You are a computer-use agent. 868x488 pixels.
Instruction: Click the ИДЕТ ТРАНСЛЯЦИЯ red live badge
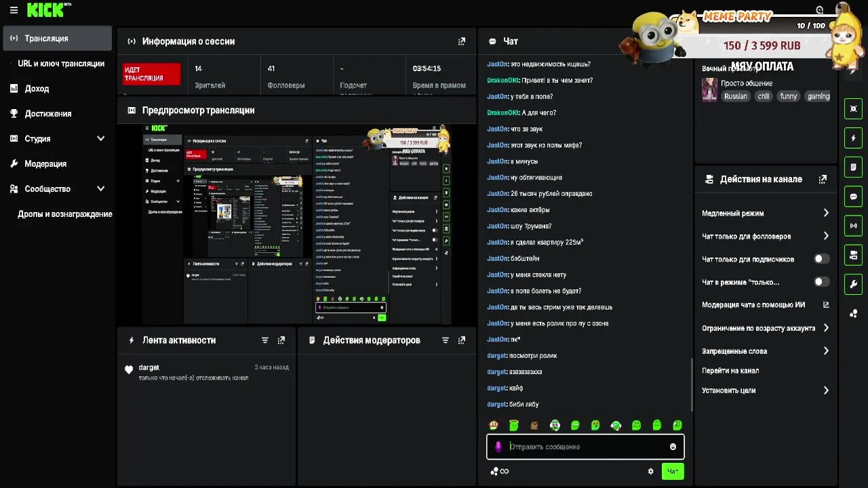[x=151, y=74]
